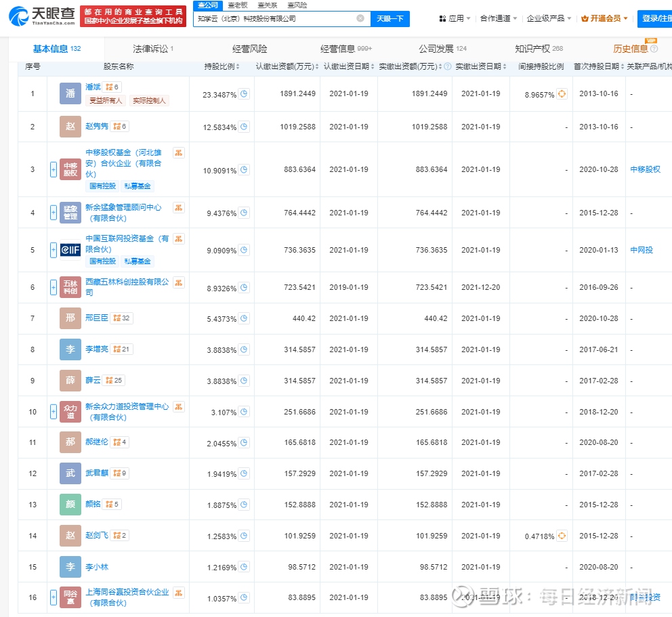Open equity structure icon for 新余猛象管理顾问中心

179,207
